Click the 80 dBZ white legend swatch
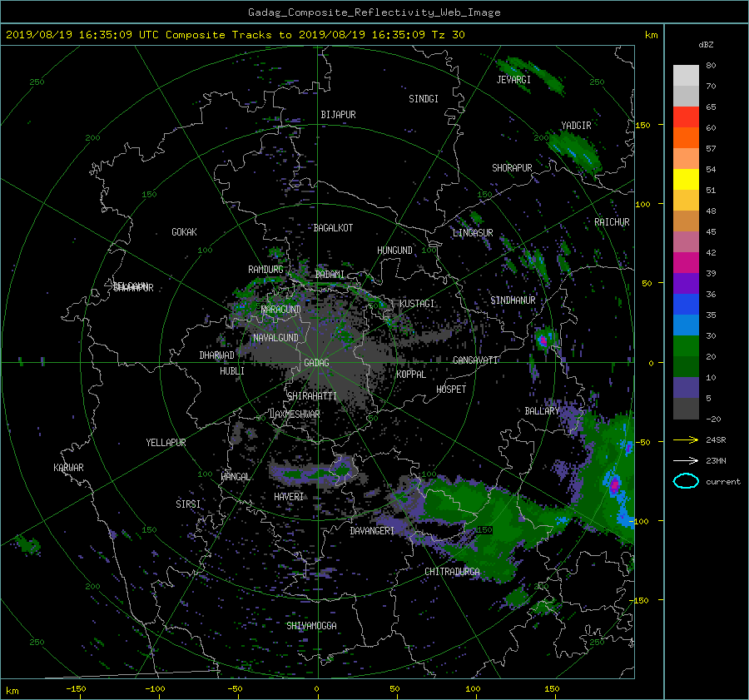The width and height of the screenshot is (749, 700). [686, 75]
